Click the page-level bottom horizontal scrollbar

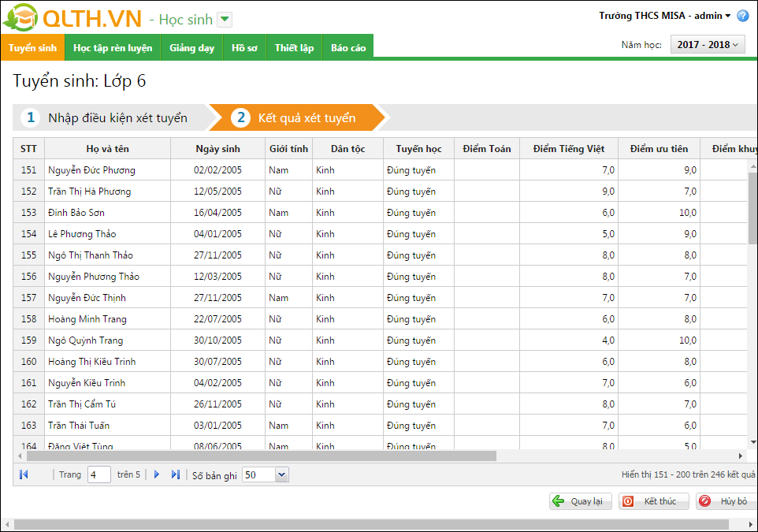coord(371,524)
